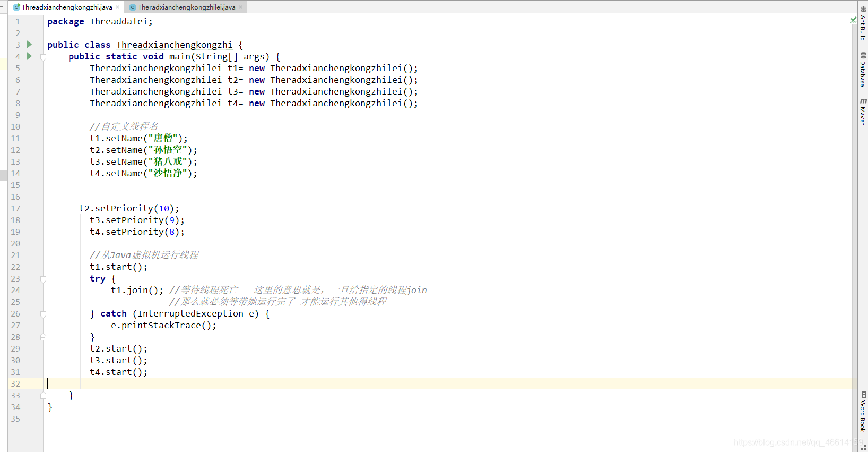Click the t4= variable declaration line
The image size is (868, 452).
254,103
